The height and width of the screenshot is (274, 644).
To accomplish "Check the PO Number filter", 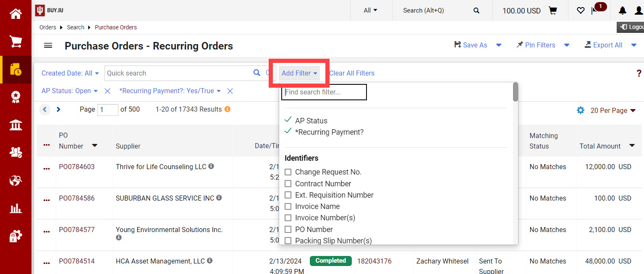I will pos(288,229).
